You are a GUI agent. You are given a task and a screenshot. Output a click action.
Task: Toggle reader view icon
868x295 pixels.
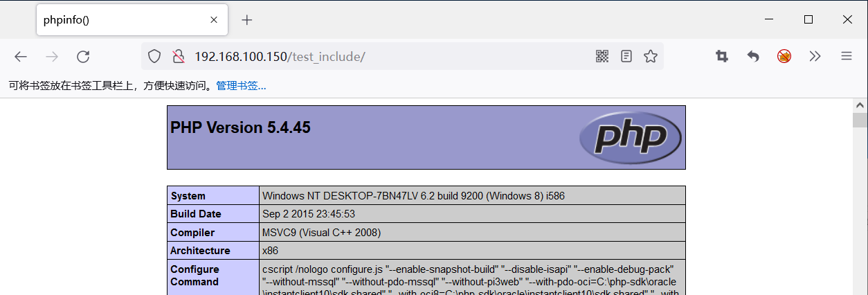click(x=626, y=57)
